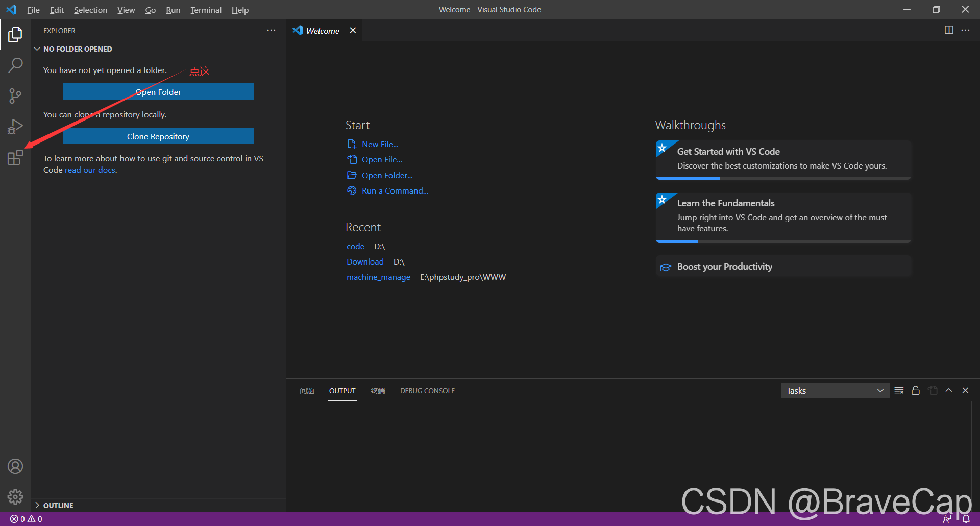Collapse the No Folder Opened section
The width and height of the screenshot is (980, 526).
tap(158, 49)
